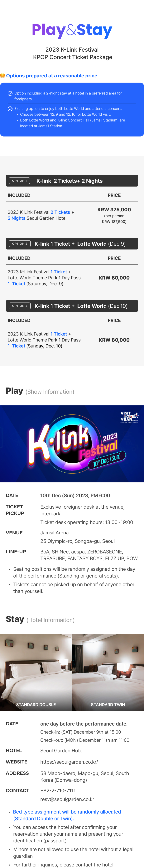Select the OPTION 3 badge

coord(20,306)
